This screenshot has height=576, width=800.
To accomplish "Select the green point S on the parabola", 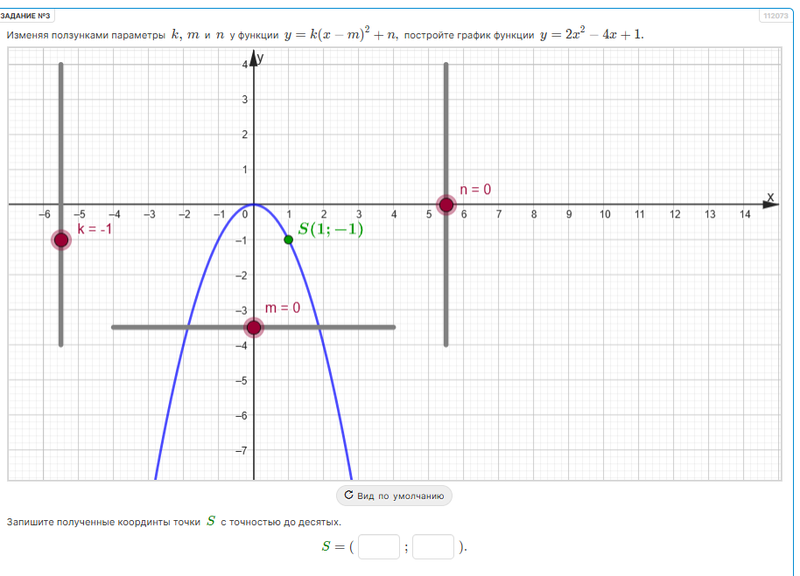I will coord(289,239).
